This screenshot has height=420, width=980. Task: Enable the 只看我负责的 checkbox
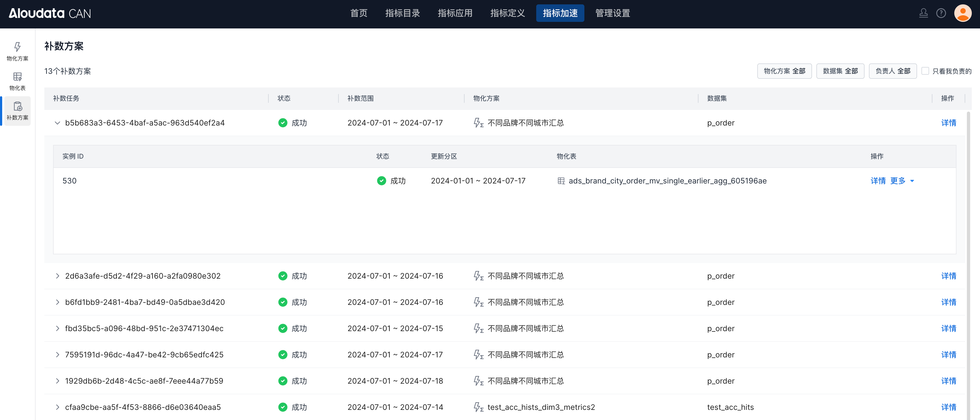point(925,71)
